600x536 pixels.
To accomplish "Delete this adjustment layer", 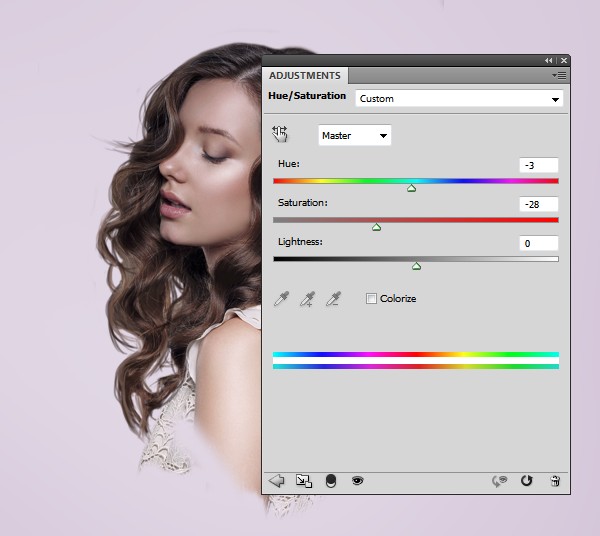I will (x=555, y=481).
